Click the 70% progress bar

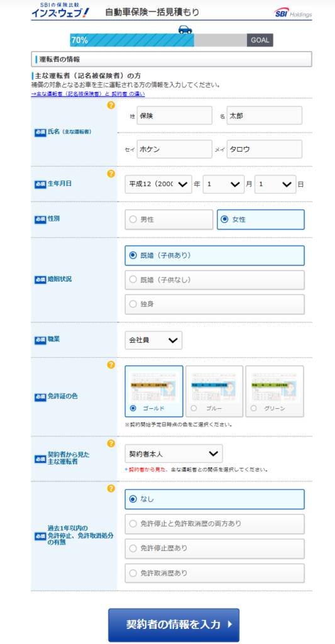click(x=132, y=40)
